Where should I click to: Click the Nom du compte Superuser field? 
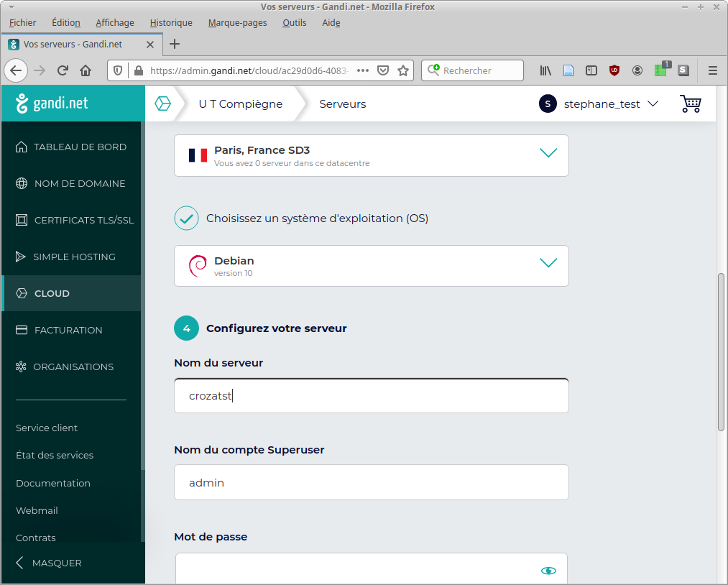coord(371,482)
